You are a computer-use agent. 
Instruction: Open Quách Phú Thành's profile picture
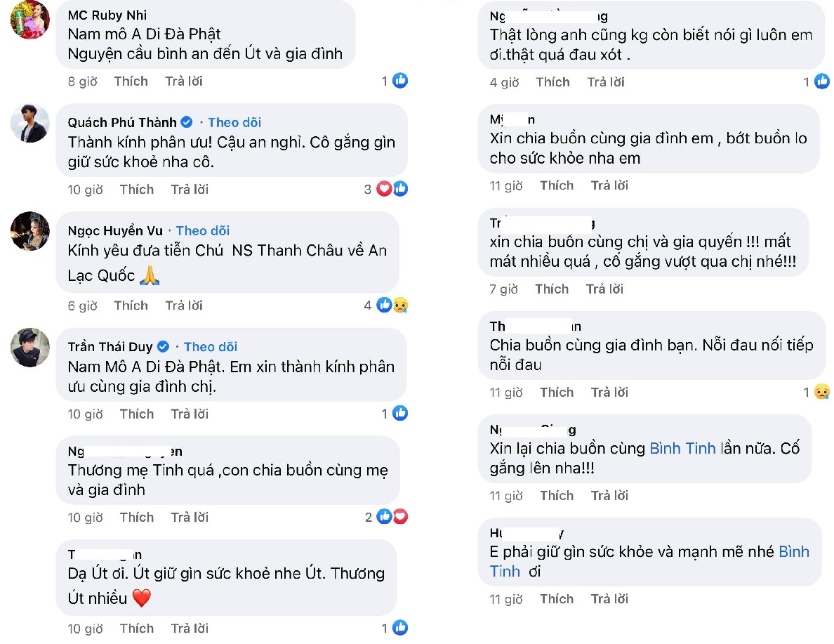tap(29, 124)
